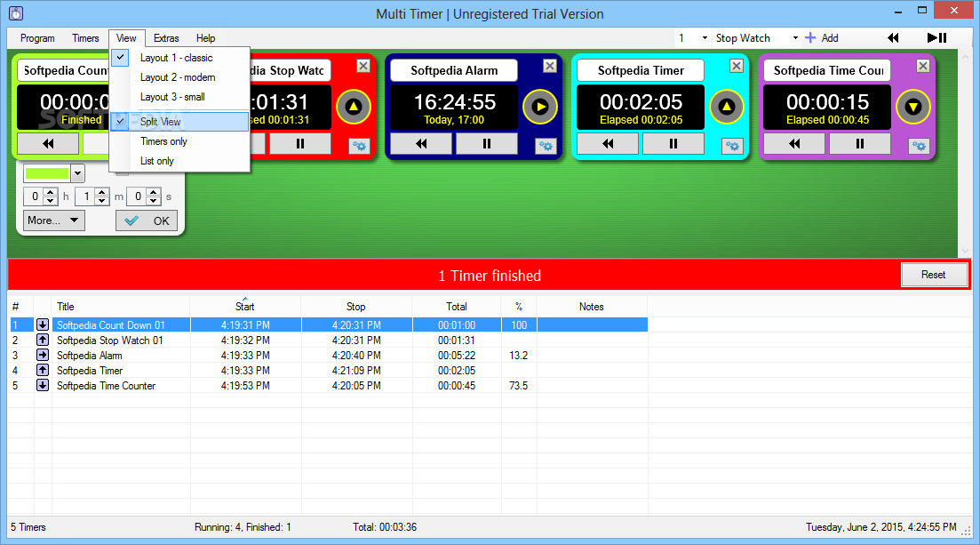The image size is (980, 545).
Task: Edit the Softpedia Alarm title field
Action: (x=454, y=71)
